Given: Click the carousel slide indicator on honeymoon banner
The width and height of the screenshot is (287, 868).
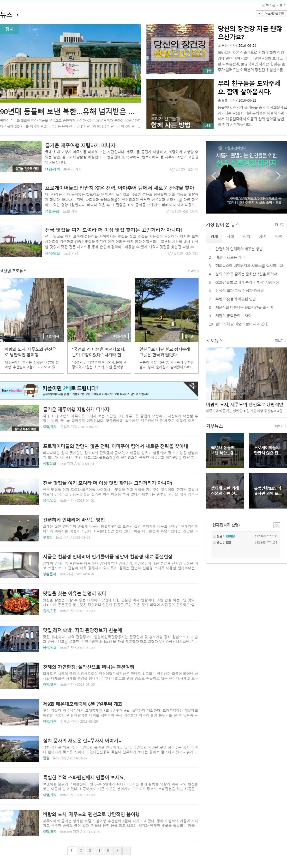Looking at the screenshot, I should [x=246, y=210].
